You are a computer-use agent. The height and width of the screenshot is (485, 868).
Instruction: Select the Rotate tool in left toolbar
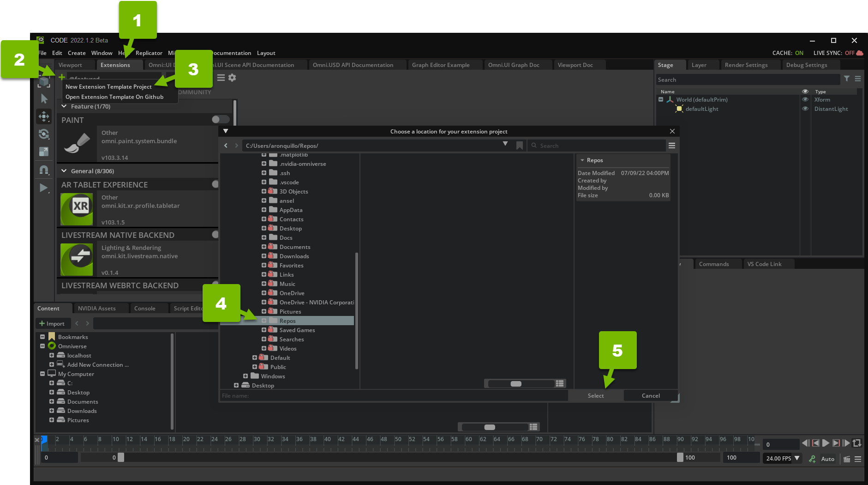coord(44,134)
